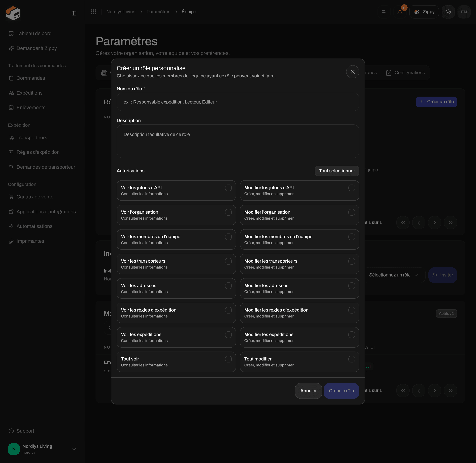476x463 pixels.
Task: Go to next page in members pagination
Action: point(435,391)
